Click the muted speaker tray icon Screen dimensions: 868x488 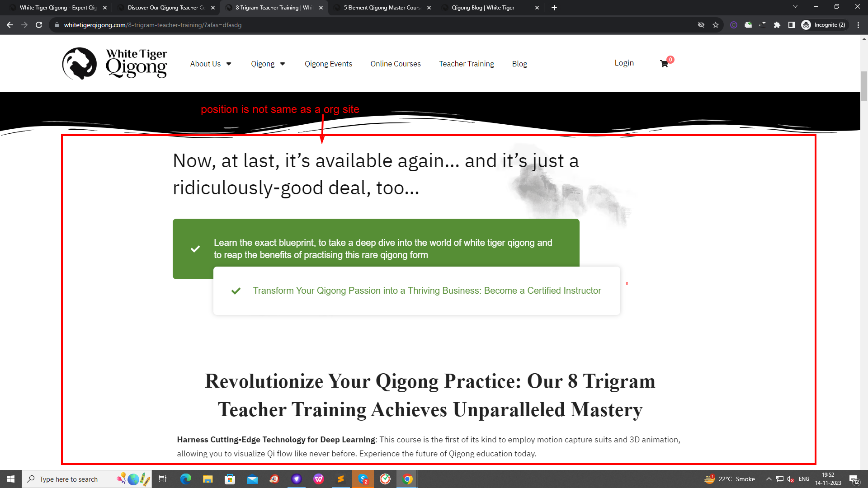pyautogui.click(x=791, y=479)
